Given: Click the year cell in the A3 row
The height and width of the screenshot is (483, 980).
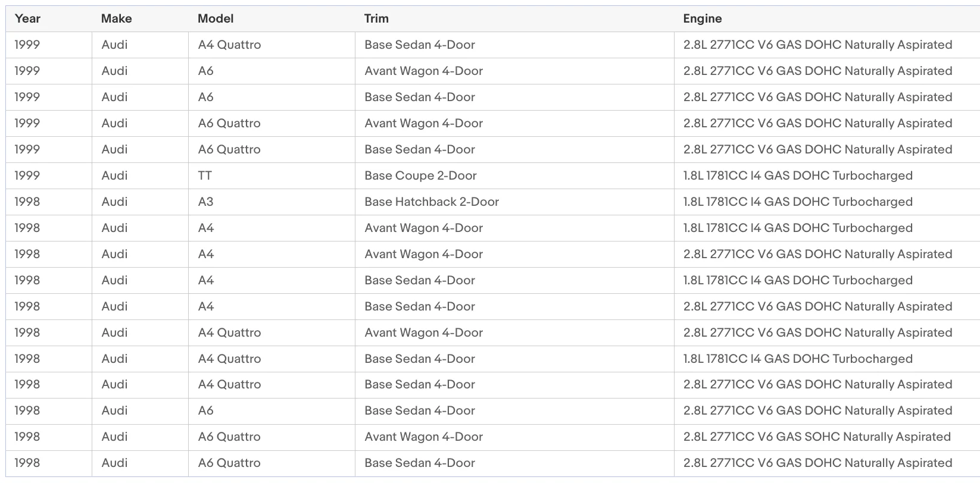Looking at the screenshot, I should (49, 202).
